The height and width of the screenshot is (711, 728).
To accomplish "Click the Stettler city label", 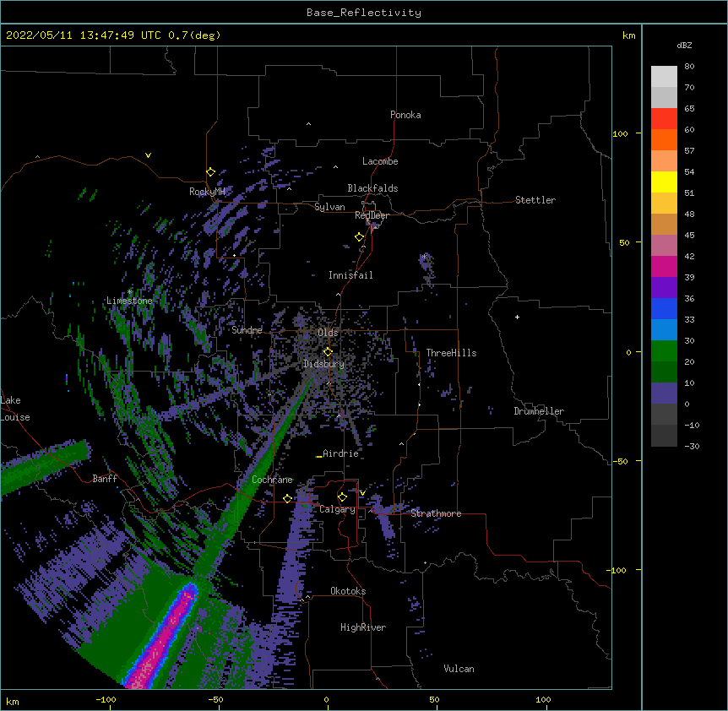I will (x=535, y=200).
